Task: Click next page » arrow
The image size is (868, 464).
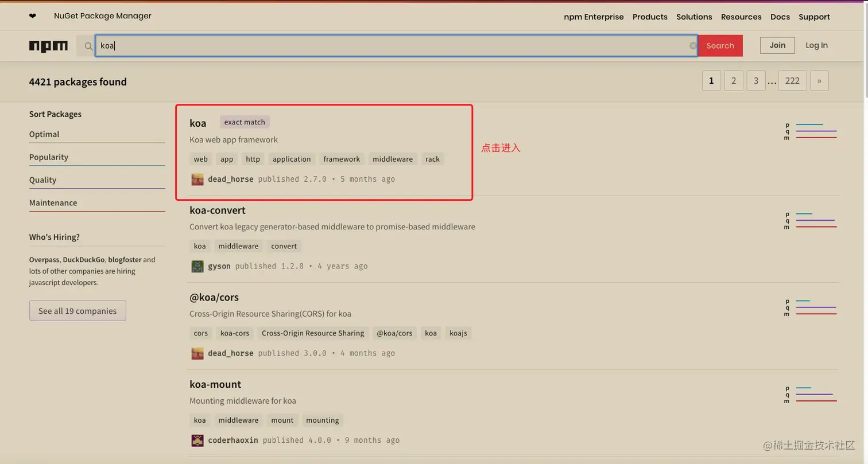Action: point(819,81)
